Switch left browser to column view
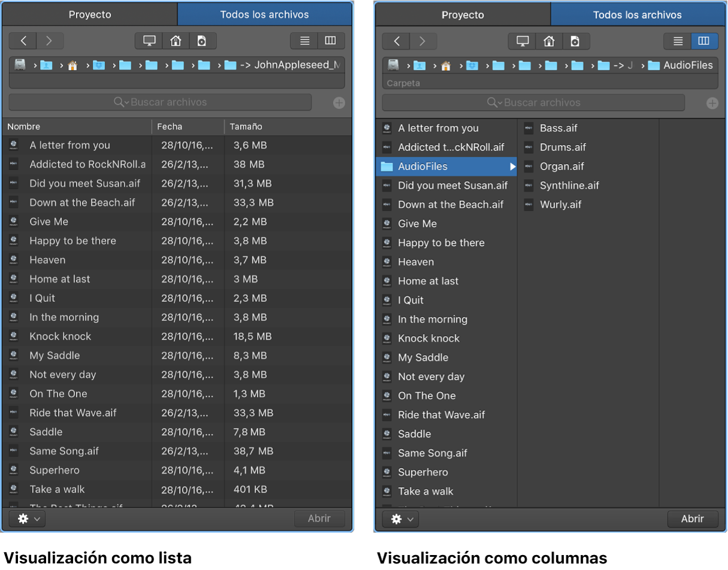The image size is (728, 570). coord(330,41)
